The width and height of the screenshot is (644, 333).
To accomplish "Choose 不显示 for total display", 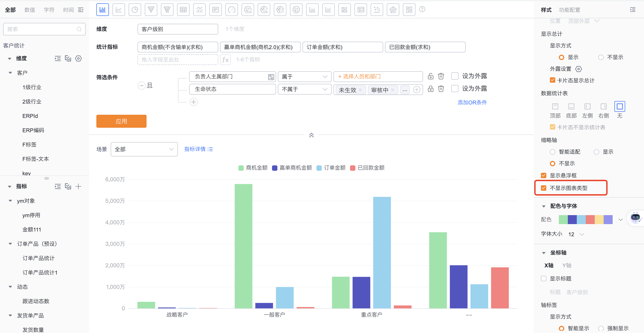I will [601, 57].
